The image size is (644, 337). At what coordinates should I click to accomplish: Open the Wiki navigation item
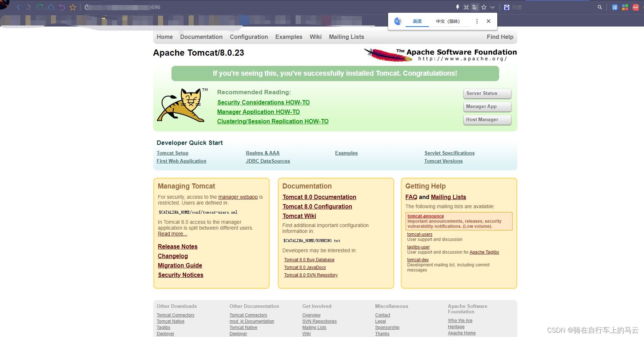point(316,37)
